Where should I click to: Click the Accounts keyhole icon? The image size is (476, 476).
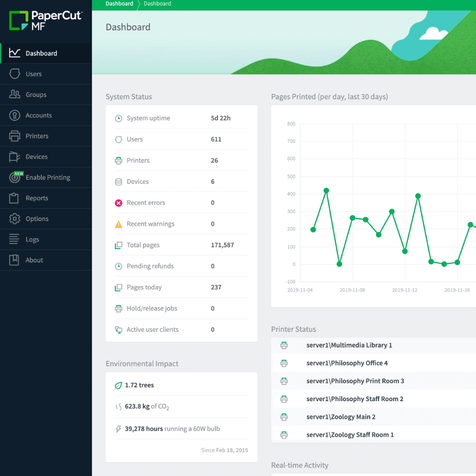[15, 115]
